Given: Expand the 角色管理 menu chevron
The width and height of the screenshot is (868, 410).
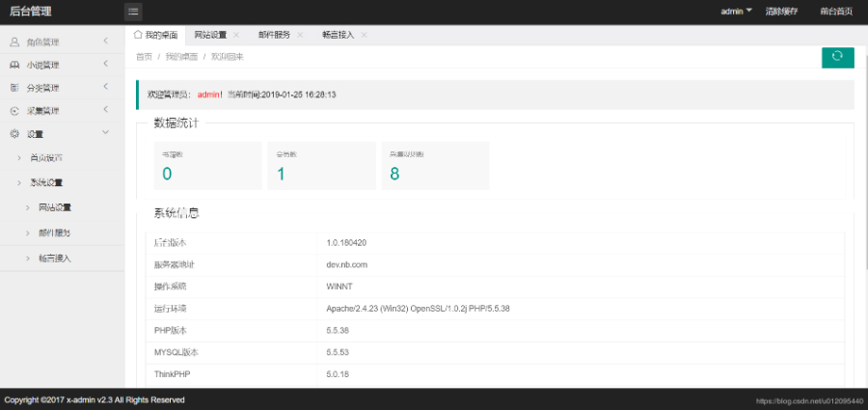Looking at the screenshot, I should point(106,41).
